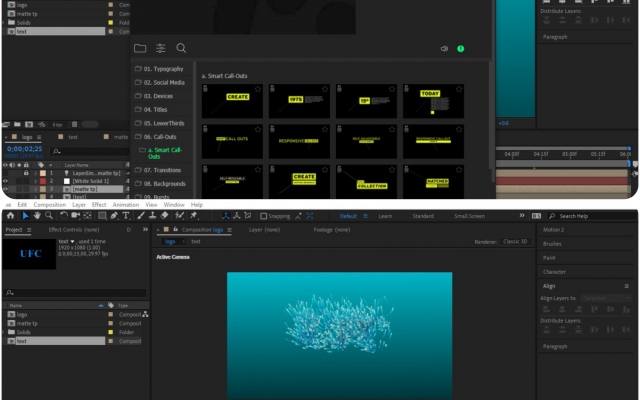Select the Hand tool
Screen dimensions: 640x400
click(37, 216)
